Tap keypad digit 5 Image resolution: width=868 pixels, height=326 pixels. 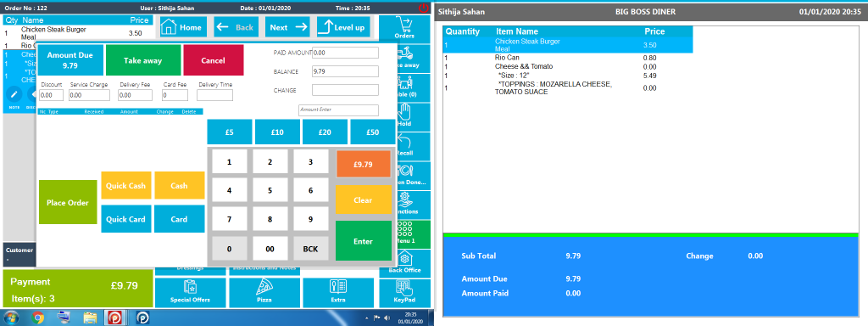coord(270,190)
